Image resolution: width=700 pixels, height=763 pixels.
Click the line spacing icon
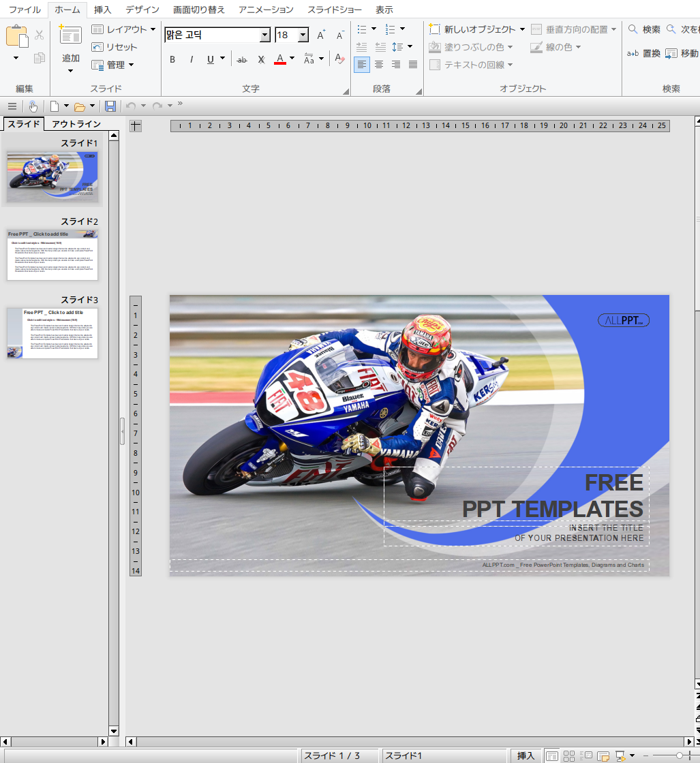click(x=397, y=47)
